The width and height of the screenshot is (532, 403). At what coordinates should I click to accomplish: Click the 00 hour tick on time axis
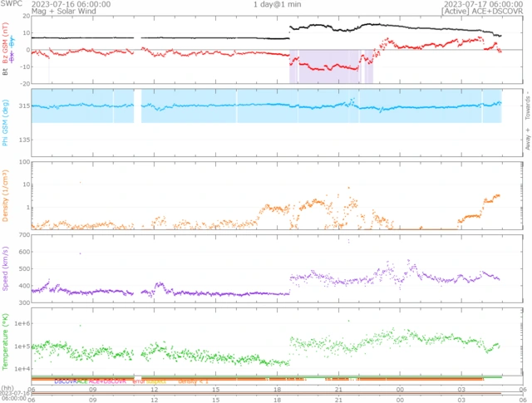[x=401, y=389]
